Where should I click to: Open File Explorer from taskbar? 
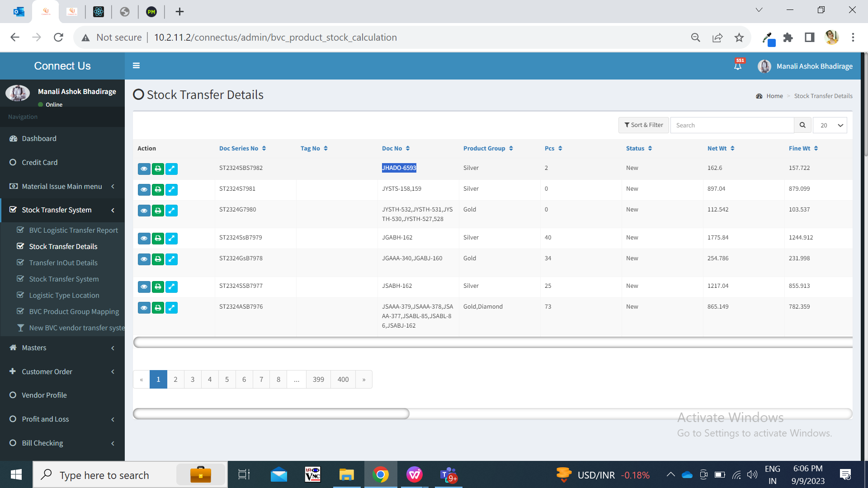click(x=346, y=475)
